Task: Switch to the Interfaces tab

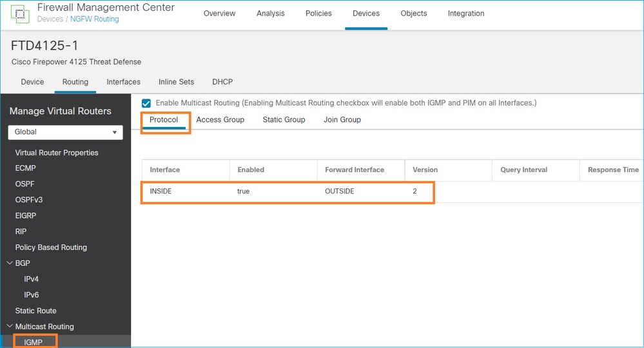Action: click(x=123, y=82)
